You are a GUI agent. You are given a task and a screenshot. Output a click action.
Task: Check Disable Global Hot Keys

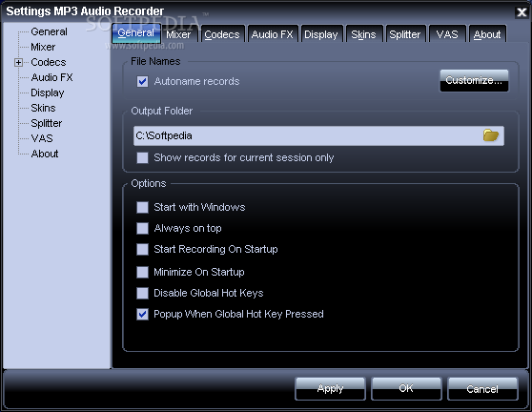pyautogui.click(x=142, y=293)
